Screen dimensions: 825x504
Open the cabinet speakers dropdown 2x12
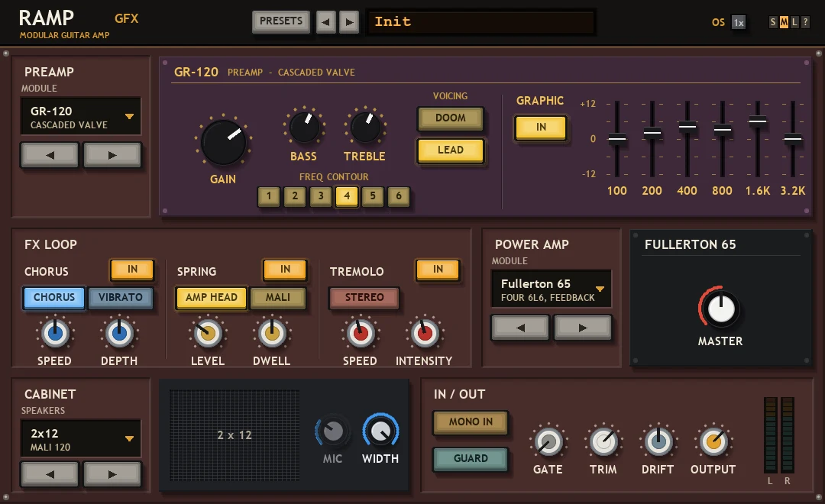tap(81, 439)
